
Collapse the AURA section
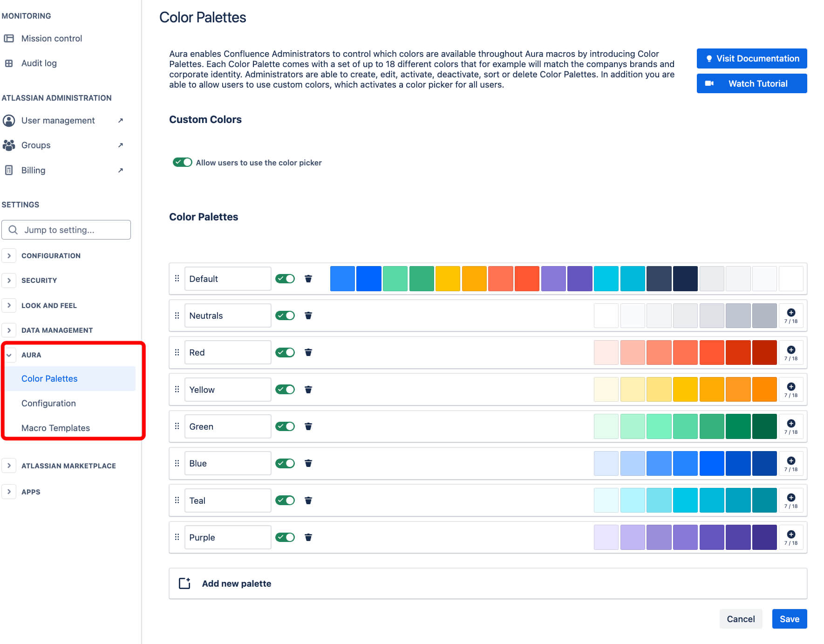click(x=9, y=355)
